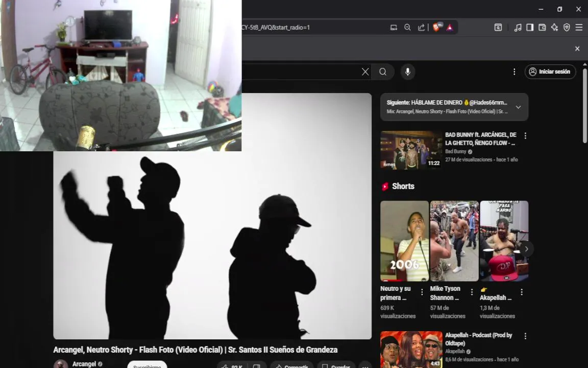Open Brave Rewards triangle icon
The width and height of the screenshot is (588, 368).
450,28
